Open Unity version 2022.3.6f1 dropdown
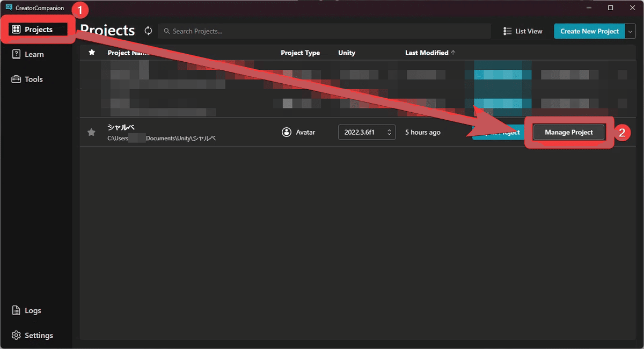The image size is (644, 349). click(367, 132)
